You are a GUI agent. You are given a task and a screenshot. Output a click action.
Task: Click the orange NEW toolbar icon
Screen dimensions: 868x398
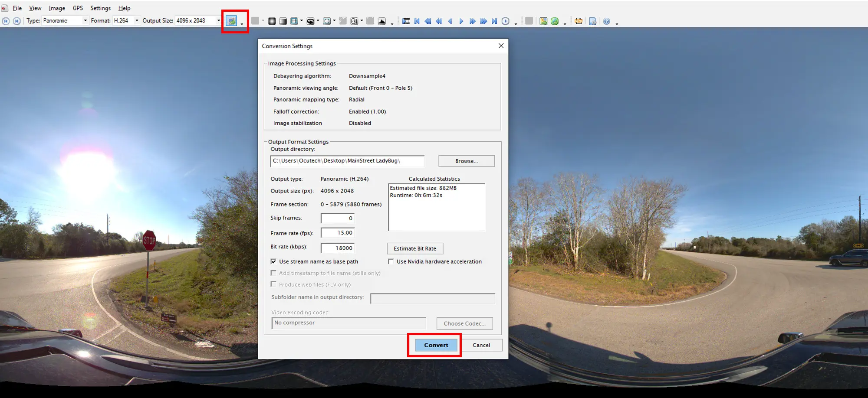point(579,21)
